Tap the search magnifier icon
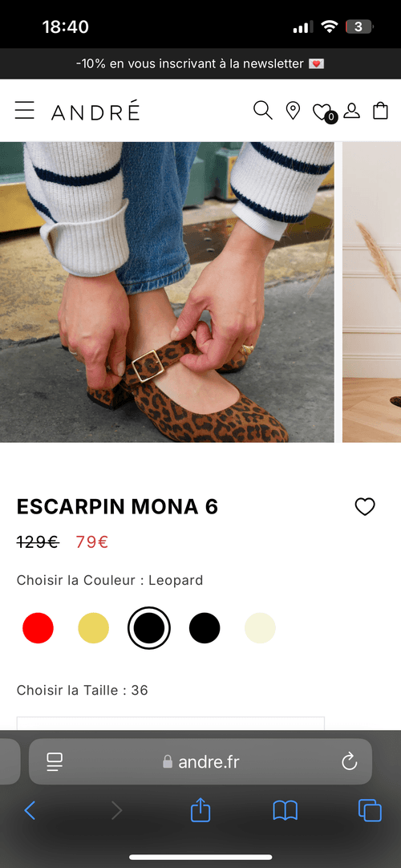Image resolution: width=401 pixels, height=868 pixels. pos(263,110)
